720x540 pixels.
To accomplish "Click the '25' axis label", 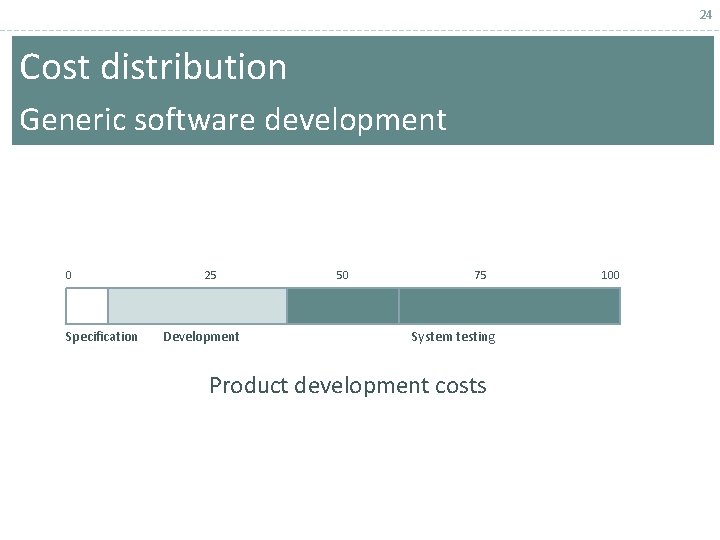I will pos(210,275).
